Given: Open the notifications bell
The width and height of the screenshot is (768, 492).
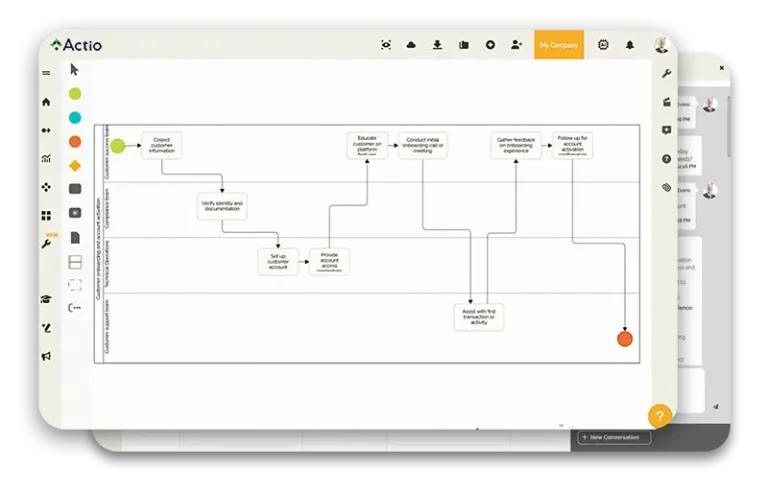Looking at the screenshot, I should pyautogui.click(x=630, y=45).
